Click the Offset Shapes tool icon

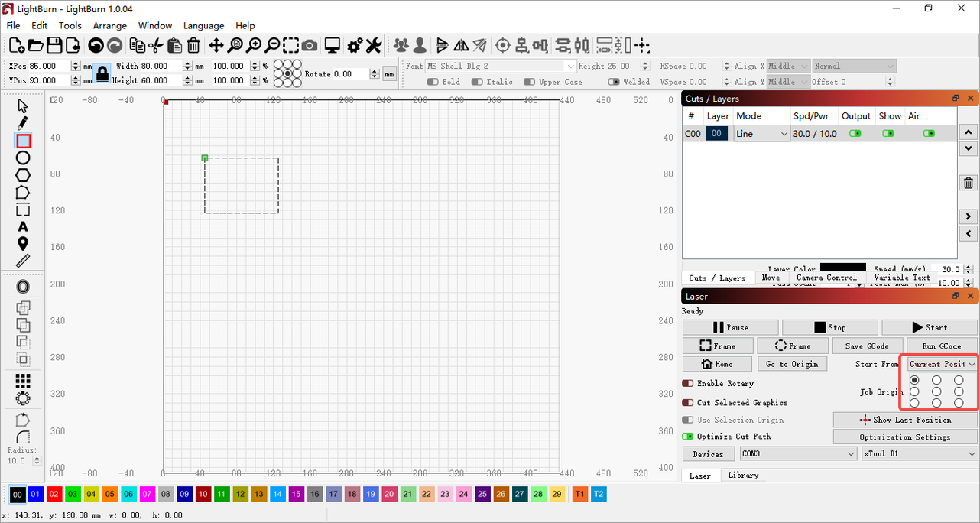23,287
